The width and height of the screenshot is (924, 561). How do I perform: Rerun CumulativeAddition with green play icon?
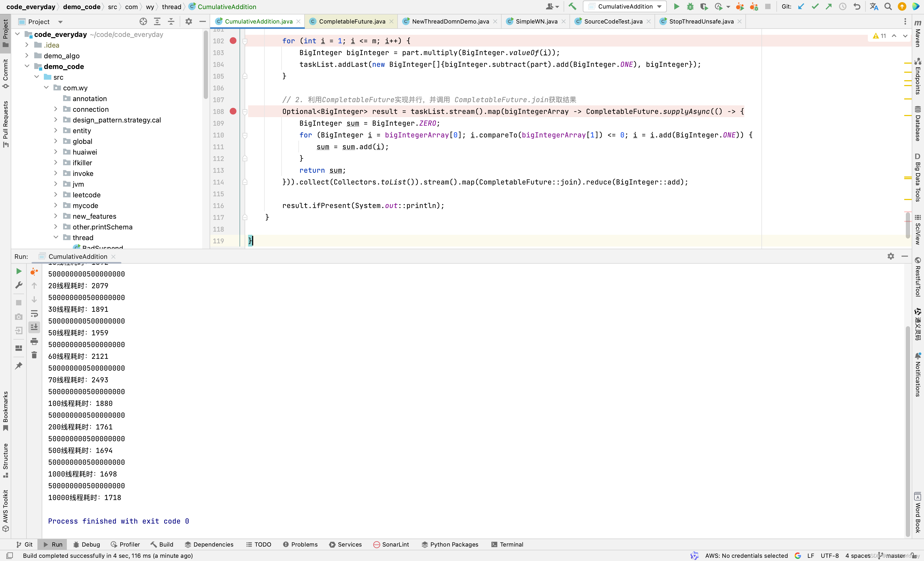(x=19, y=271)
